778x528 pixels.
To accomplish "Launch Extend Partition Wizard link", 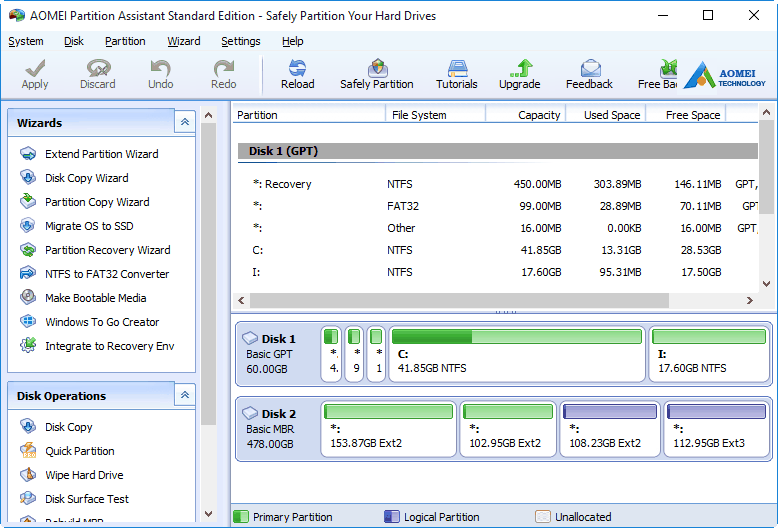I will tap(102, 154).
